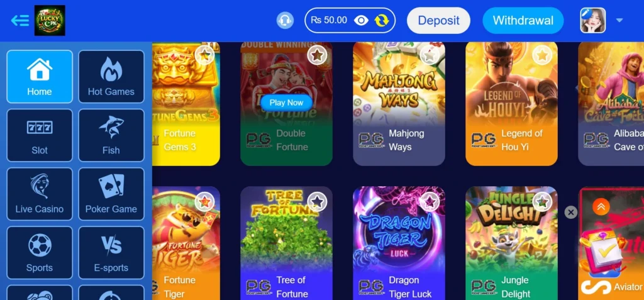Expand profile dropdown arrow
Image resolution: width=644 pixels, height=300 pixels.
click(x=619, y=20)
